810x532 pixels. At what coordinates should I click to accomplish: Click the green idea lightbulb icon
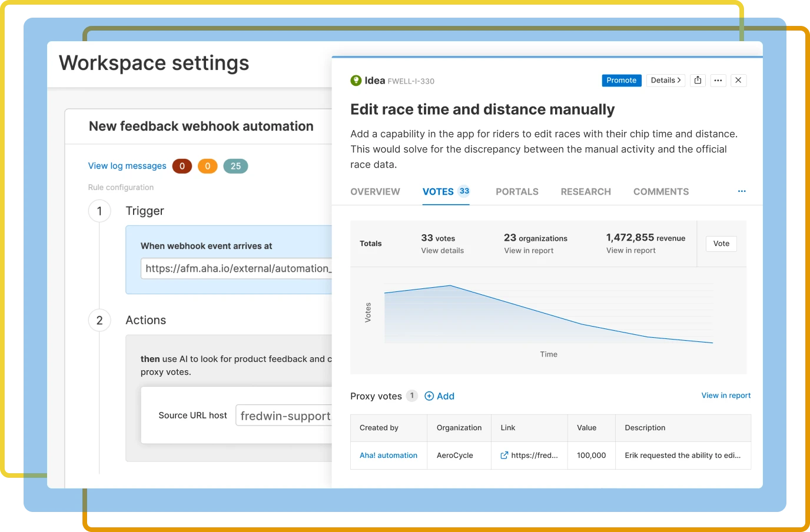(356, 80)
